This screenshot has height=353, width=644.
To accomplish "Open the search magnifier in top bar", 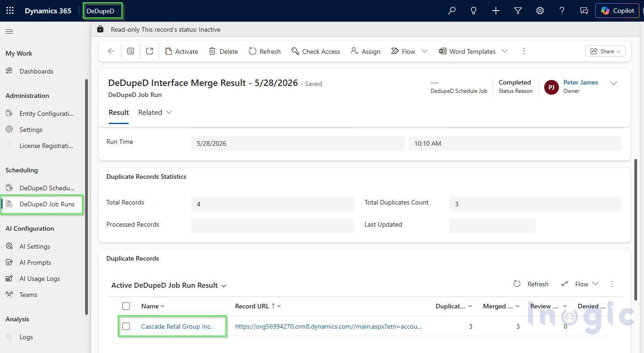I will pos(452,11).
